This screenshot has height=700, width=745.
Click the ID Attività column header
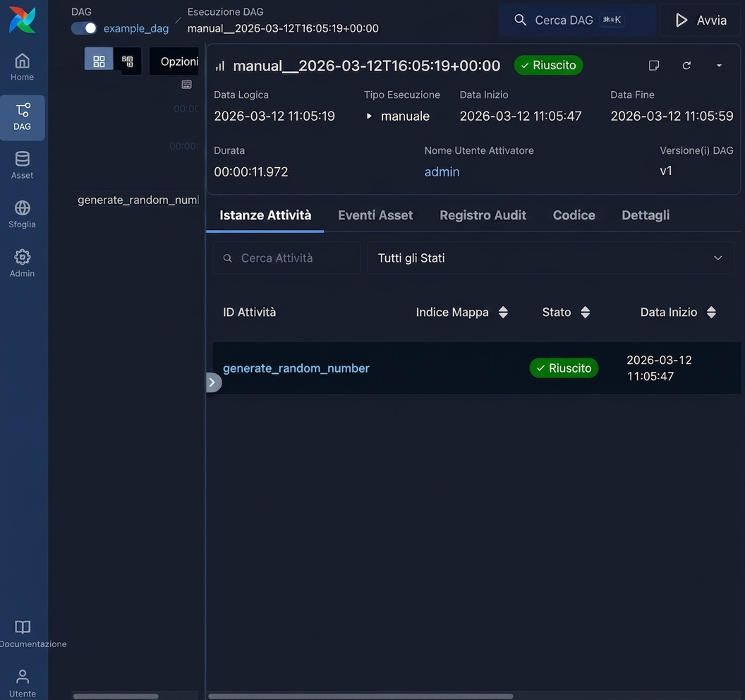pyautogui.click(x=250, y=312)
